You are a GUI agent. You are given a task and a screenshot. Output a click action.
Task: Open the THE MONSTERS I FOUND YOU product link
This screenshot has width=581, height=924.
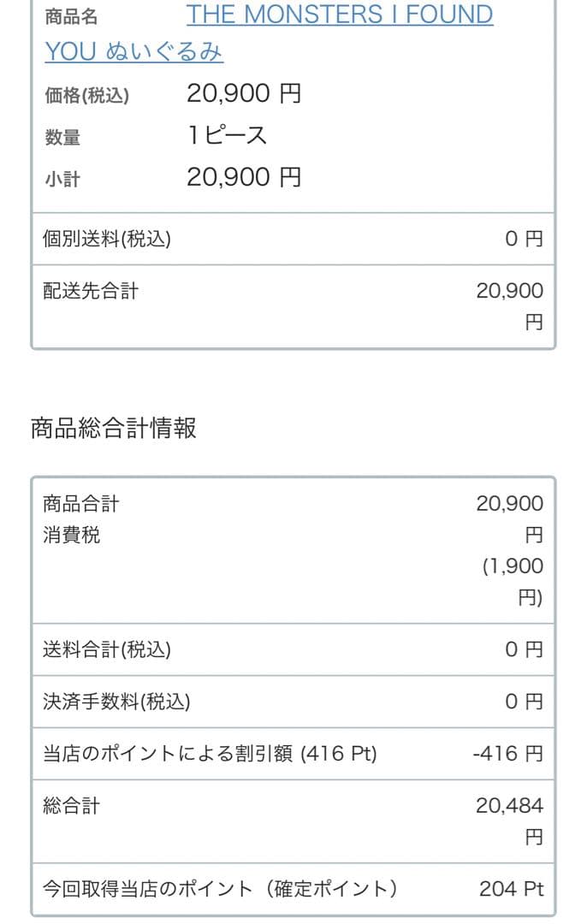339,15
